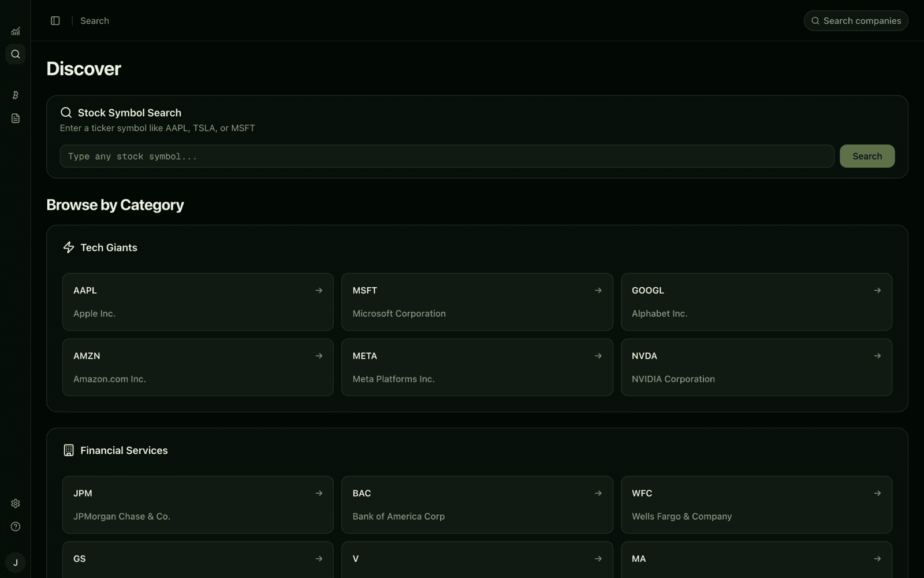
Task: Open the chart dashboard sidebar icon
Action: 16,31
